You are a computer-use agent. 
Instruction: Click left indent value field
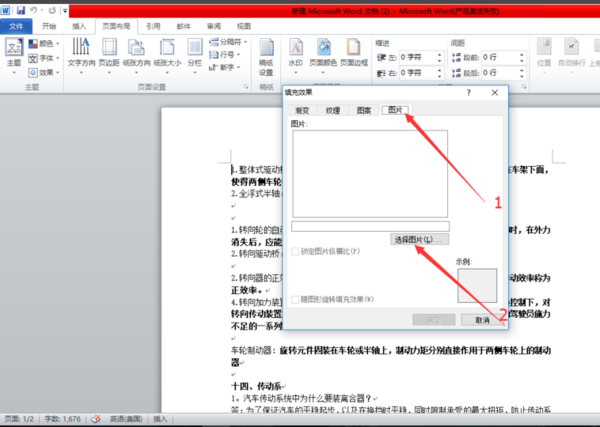417,57
